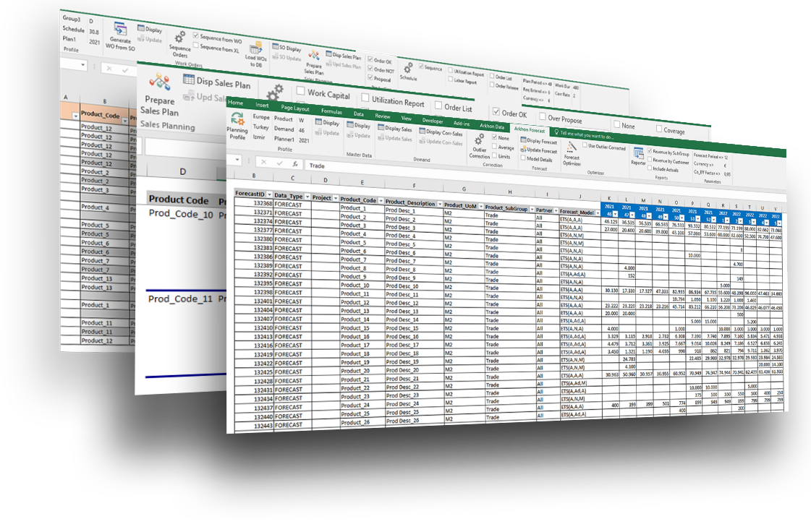Click Generate WO from SO in back window
Image resolution: width=811 pixels, height=532 pixels.
click(x=121, y=36)
